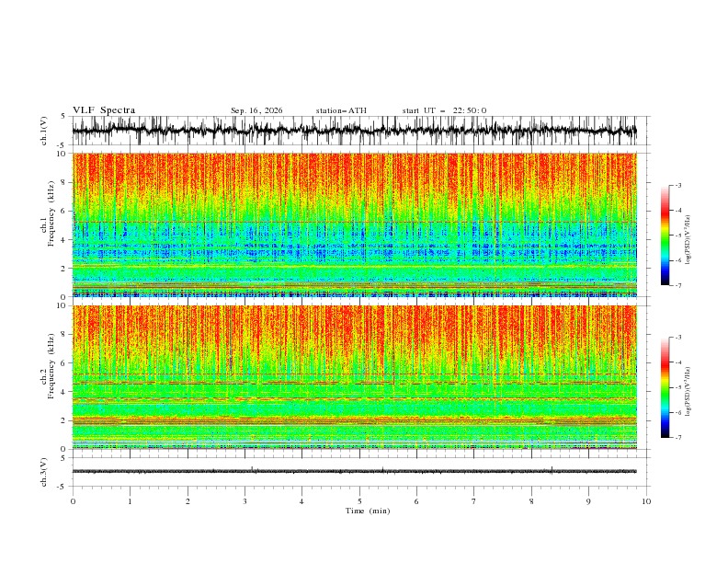Click the Time (min) axis label
Viewport: 728px width, 563px height.
pyautogui.click(x=368, y=511)
